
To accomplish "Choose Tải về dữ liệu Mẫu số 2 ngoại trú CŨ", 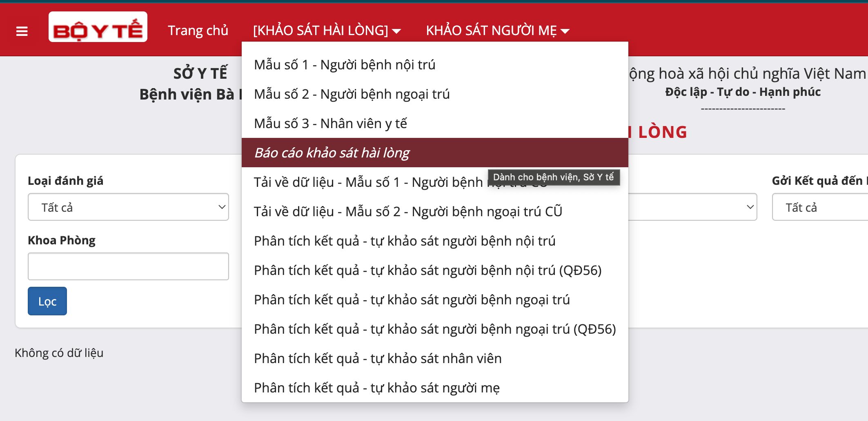I will tap(408, 212).
